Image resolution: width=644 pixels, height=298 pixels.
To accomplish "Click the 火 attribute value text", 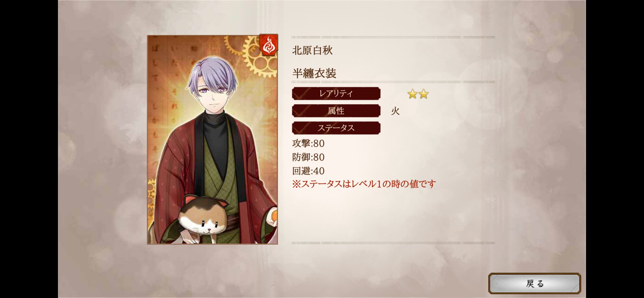I will pyautogui.click(x=395, y=111).
